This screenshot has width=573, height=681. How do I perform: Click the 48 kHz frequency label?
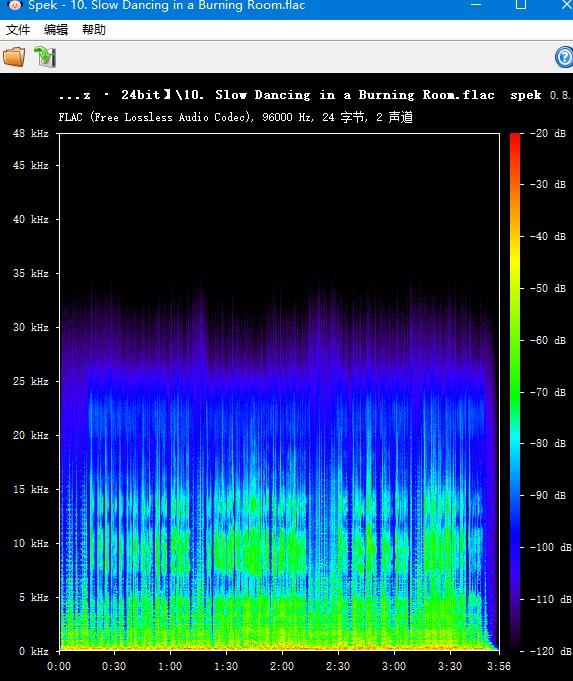[x=30, y=133]
